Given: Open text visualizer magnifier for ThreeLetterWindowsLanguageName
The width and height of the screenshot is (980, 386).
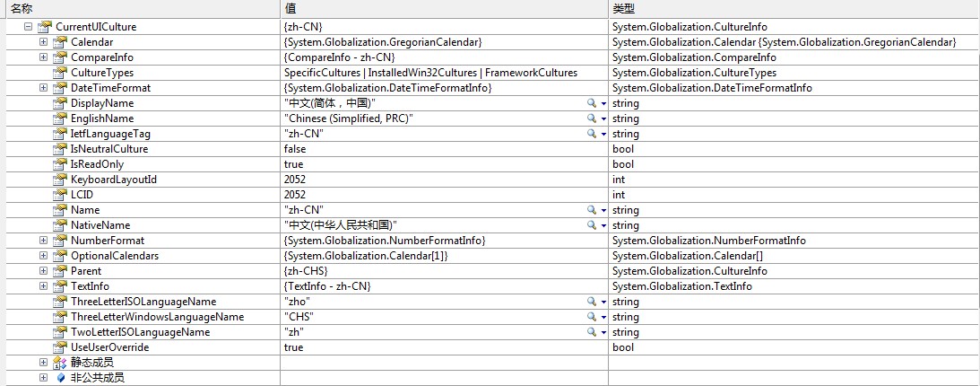Looking at the screenshot, I should [x=591, y=317].
